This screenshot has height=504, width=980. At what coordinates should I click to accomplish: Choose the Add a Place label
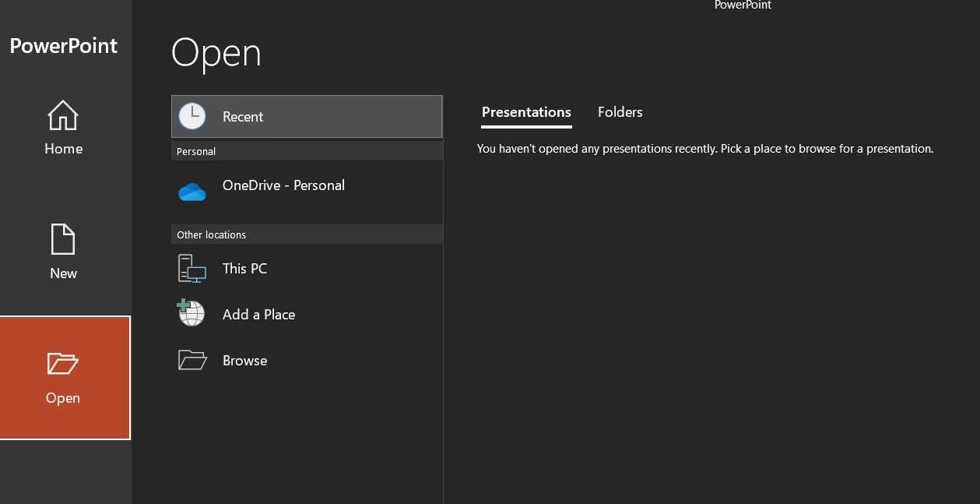tap(258, 315)
